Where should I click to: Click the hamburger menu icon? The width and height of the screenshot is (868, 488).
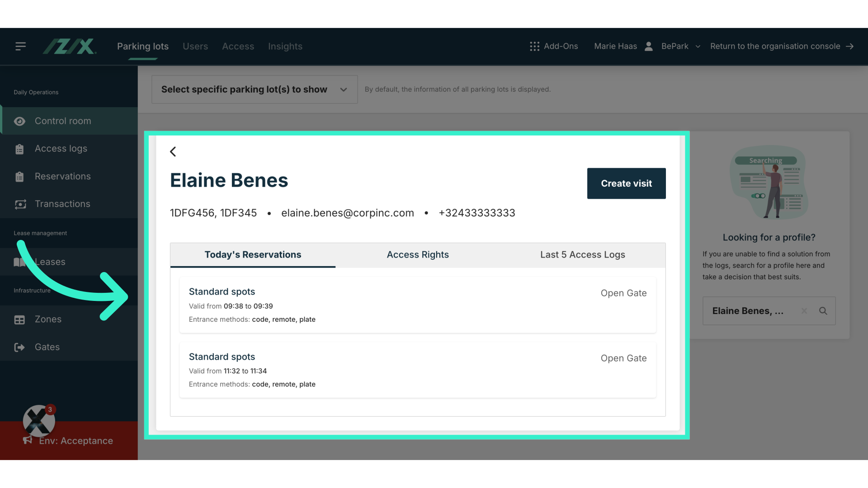tap(20, 46)
